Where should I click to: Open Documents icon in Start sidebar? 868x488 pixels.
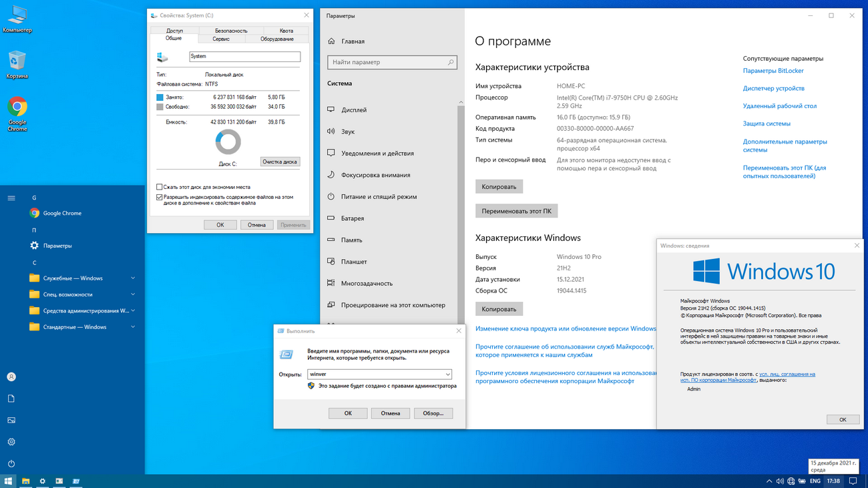click(x=11, y=399)
